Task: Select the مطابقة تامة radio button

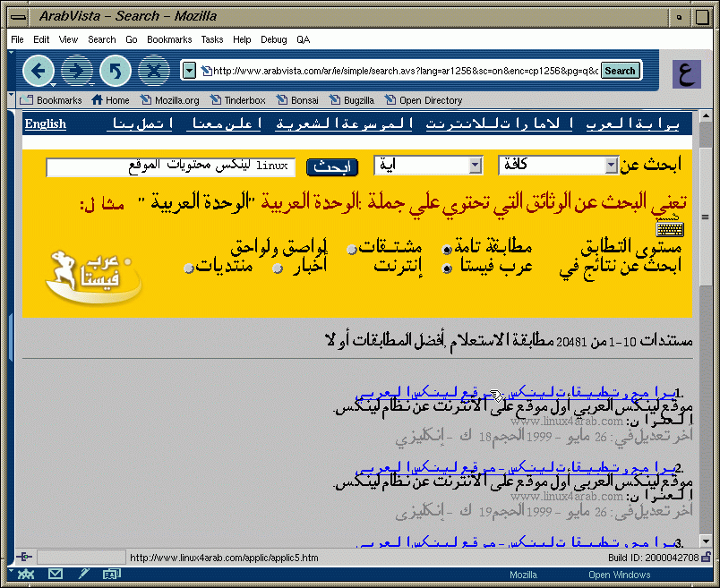Action: coord(447,250)
